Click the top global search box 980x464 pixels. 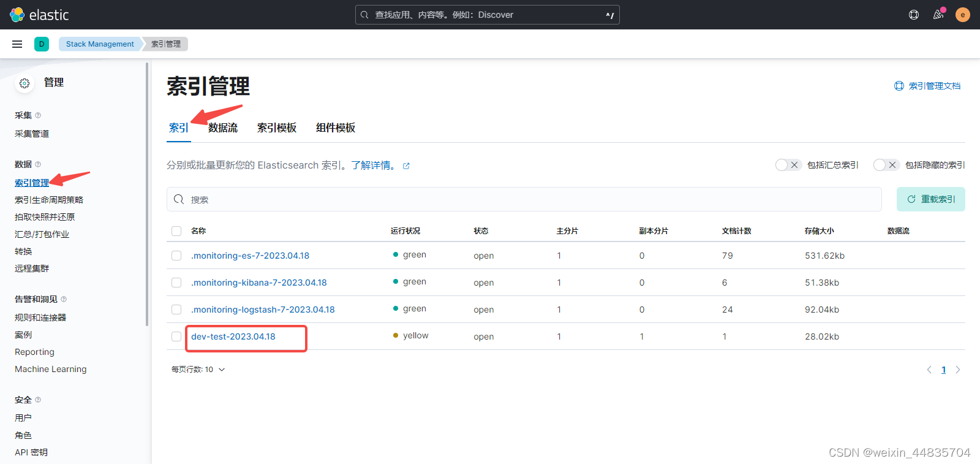488,15
